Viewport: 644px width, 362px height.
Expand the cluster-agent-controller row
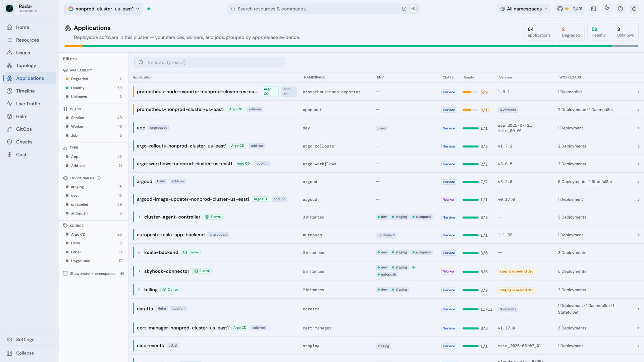coord(139,217)
